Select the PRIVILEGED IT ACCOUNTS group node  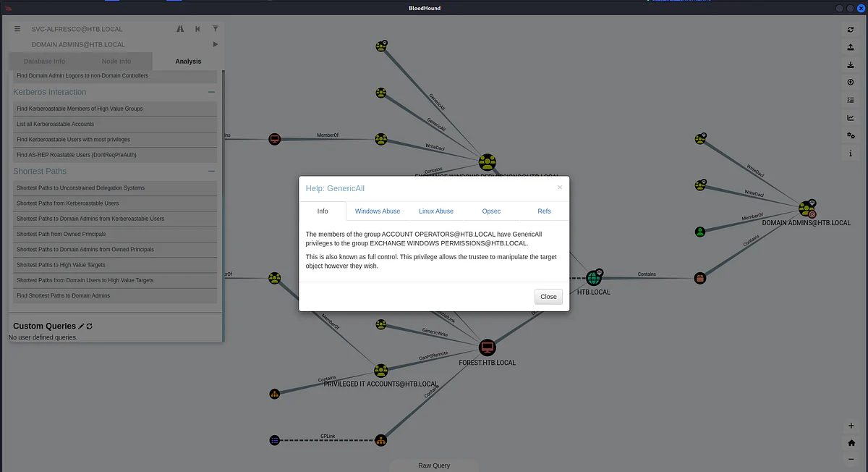tap(381, 371)
